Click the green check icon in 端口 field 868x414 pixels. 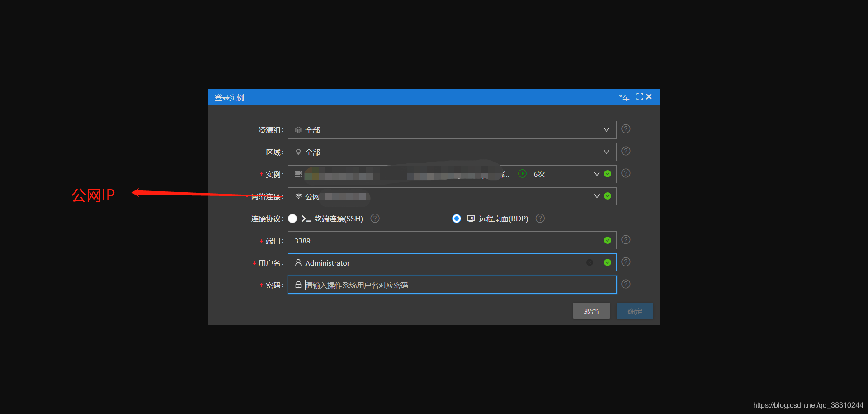coord(608,240)
